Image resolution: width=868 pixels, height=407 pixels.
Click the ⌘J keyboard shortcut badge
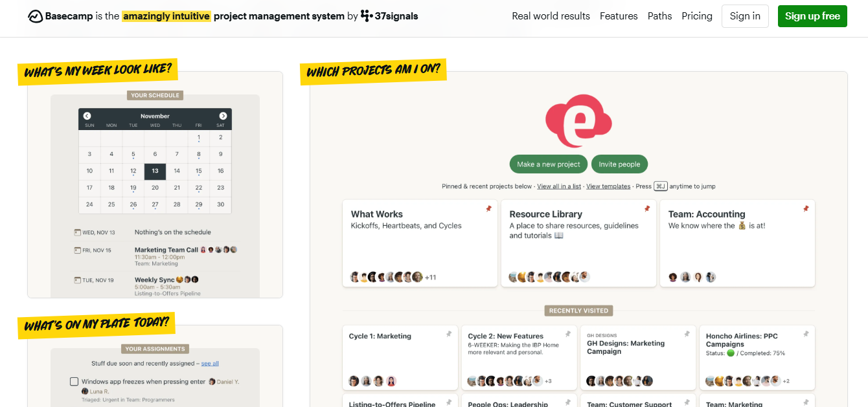pyautogui.click(x=661, y=186)
